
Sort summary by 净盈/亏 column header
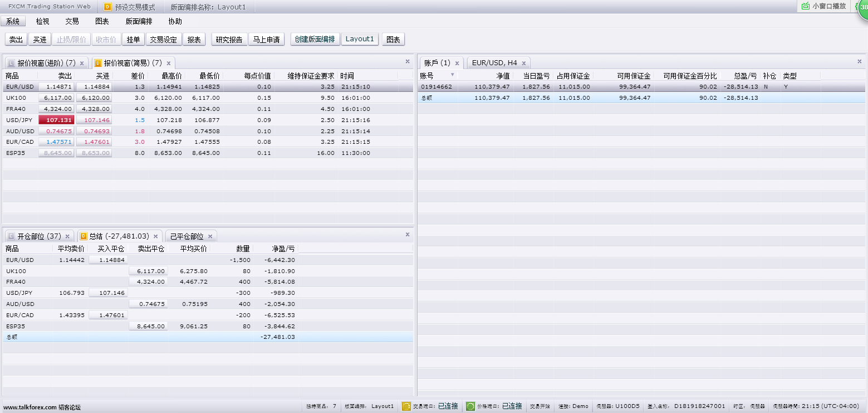pyautogui.click(x=276, y=249)
